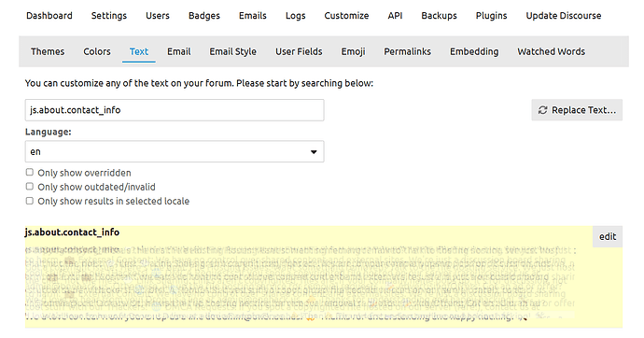Go to the Settings admin section
644x338 pixels.
tap(109, 16)
